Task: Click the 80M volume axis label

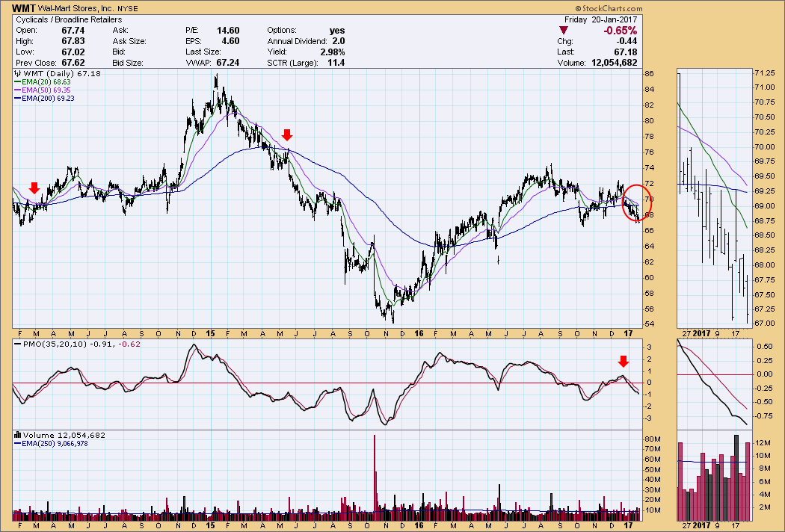Action: point(653,439)
